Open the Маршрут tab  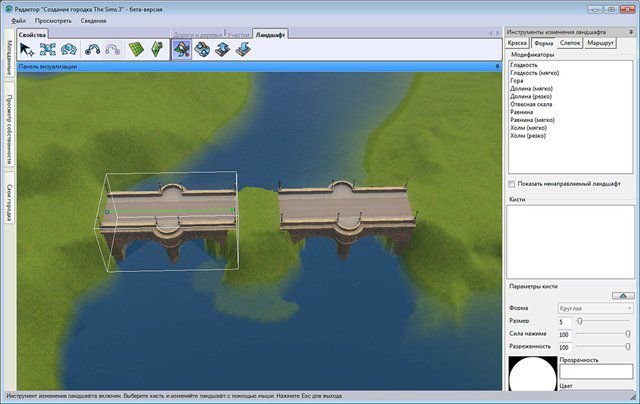click(601, 44)
